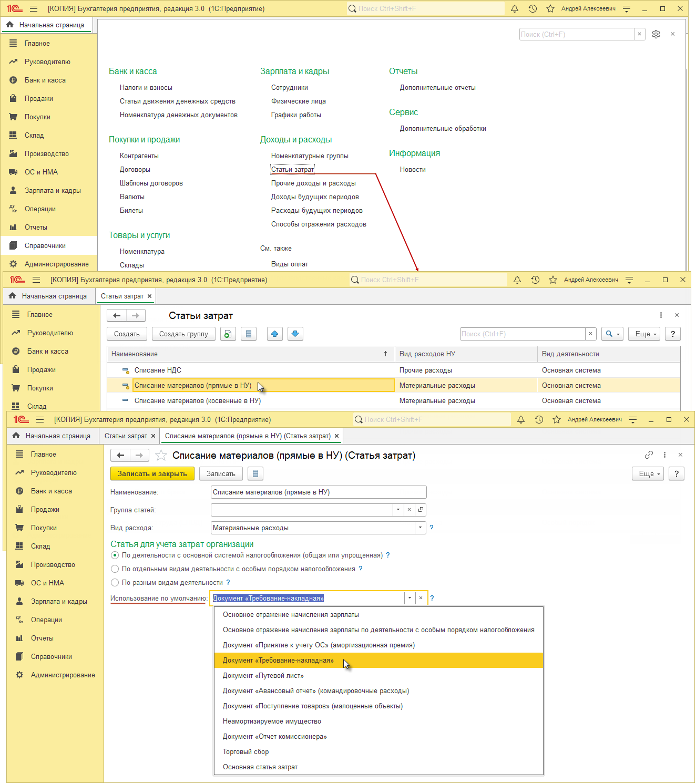Expand Вид расхода dropdown
The width and height of the screenshot is (696, 784).
420,528
